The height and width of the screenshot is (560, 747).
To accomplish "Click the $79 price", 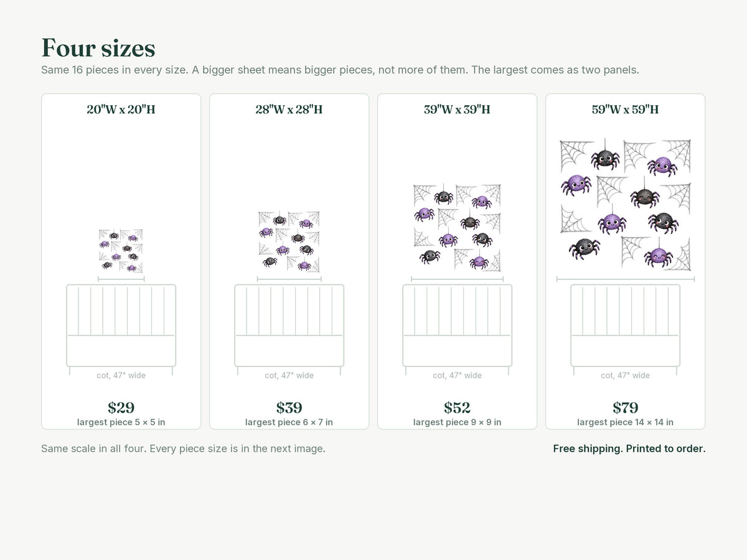I will coord(625,408).
